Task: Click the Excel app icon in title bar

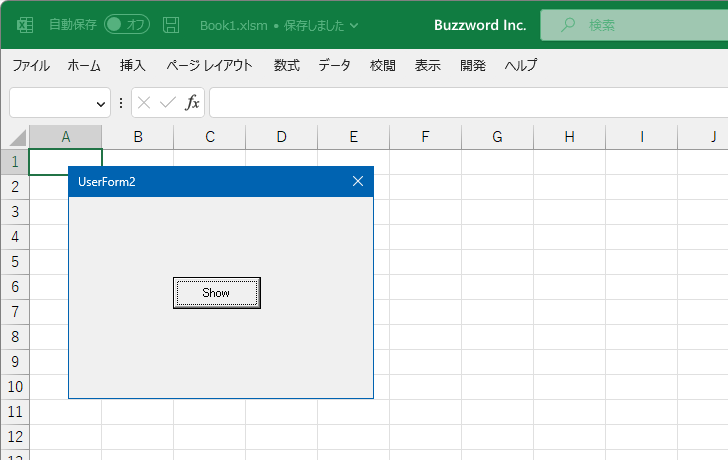Action: tap(25, 25)
